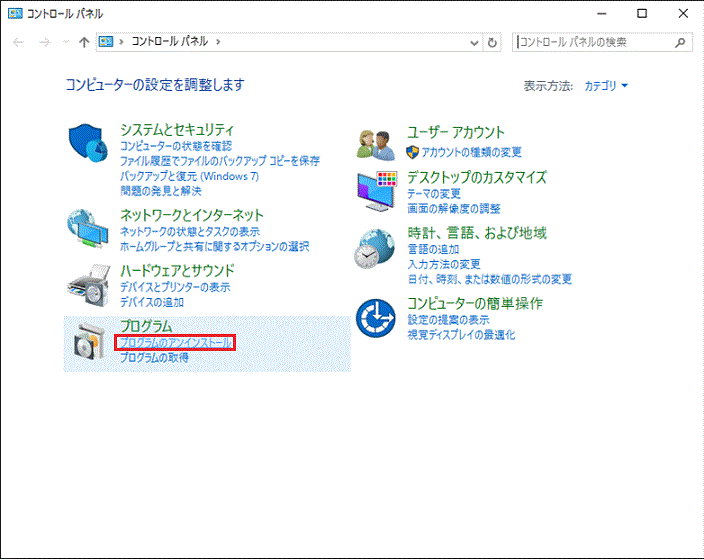Maximize the Control Panel window

tap(642, 13)
